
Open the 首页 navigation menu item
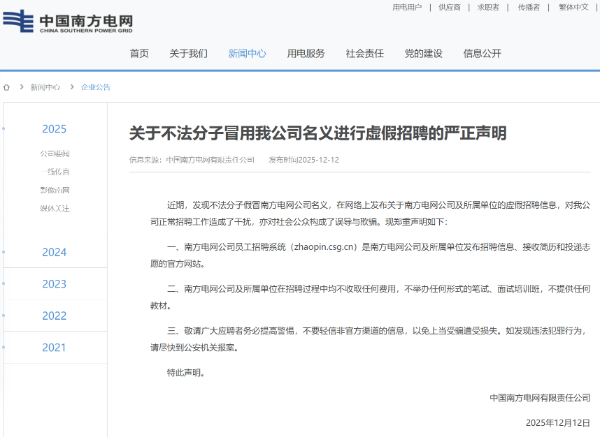tap(139, 53)
